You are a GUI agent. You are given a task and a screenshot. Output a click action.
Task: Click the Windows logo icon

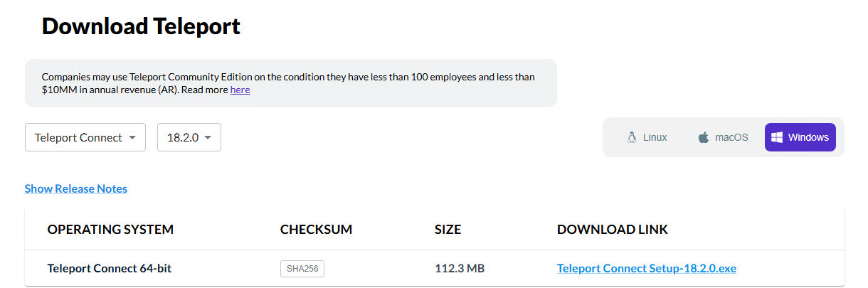point(777,137)
